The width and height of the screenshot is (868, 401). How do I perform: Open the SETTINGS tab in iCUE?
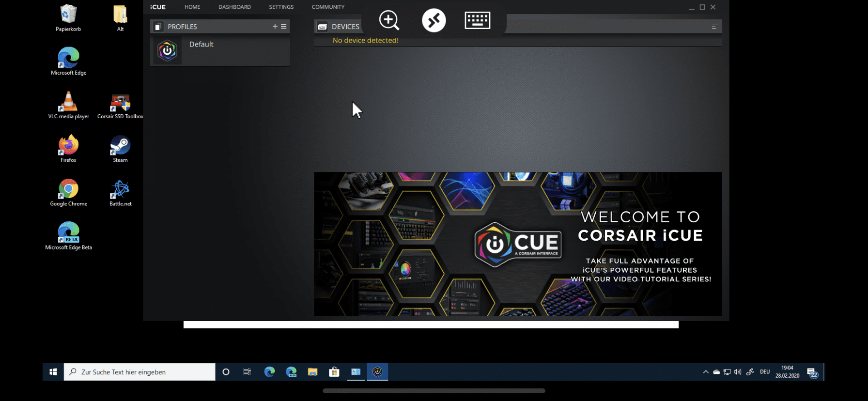click(281, 7)
